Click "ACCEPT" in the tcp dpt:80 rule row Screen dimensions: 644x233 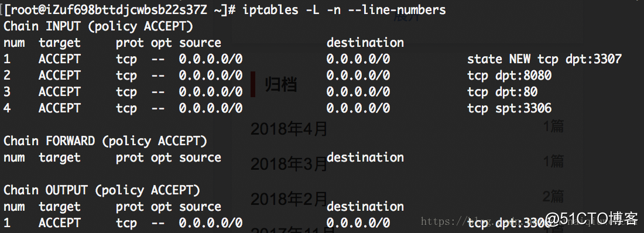tap(60, 92)
